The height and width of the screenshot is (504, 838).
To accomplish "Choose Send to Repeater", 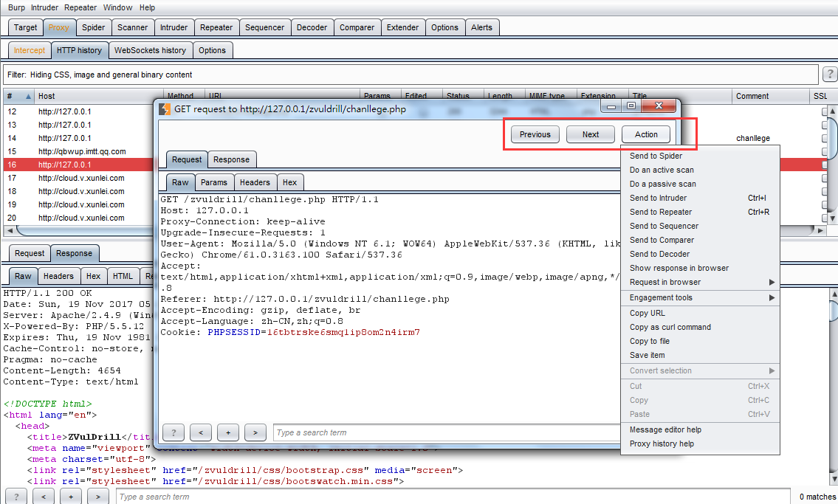I will pyautogui.click(x=700, y=212).
